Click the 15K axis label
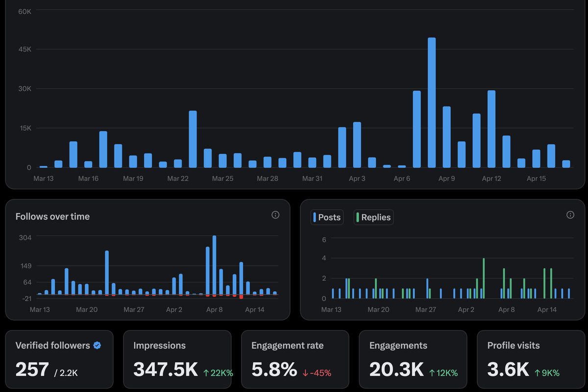Image resolution: width=588 pixels, height=392 pixels. pyautogui.click(x=24, y=128)
